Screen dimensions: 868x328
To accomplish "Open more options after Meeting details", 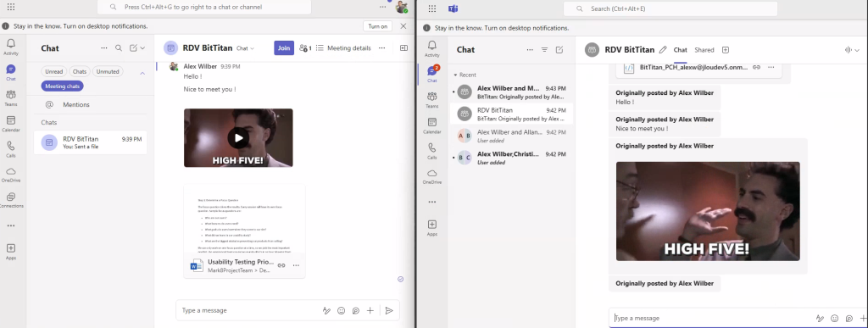I will [381, 48].
